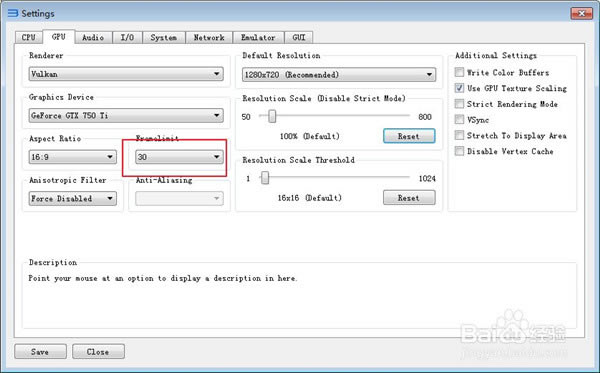Enable Strict Rendering Mode checkbox
Screen dimensions: 600x373
coord(459,104)
